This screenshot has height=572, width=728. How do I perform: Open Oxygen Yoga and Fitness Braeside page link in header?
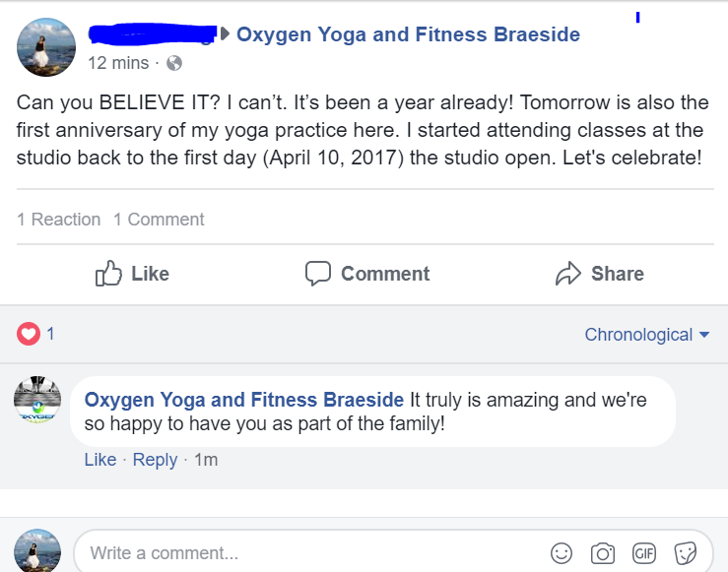(408, 35)
